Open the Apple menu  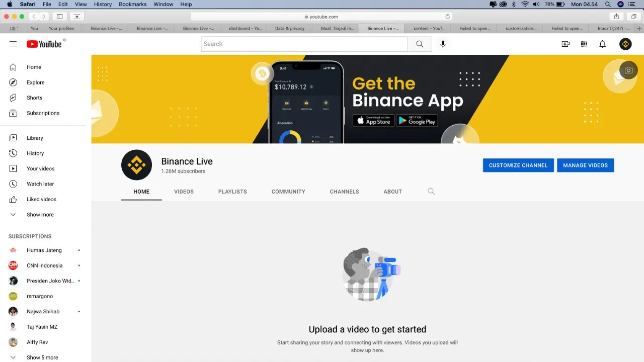[10, 4]
